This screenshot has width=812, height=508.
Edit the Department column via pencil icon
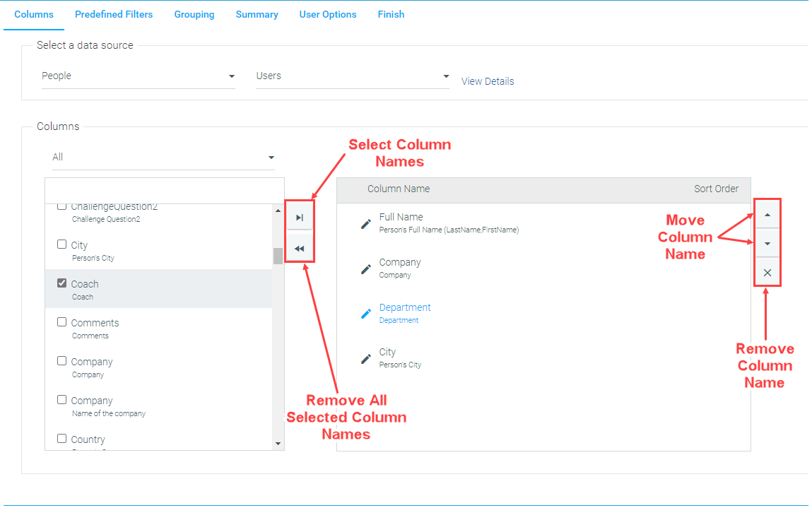(366, 314)
